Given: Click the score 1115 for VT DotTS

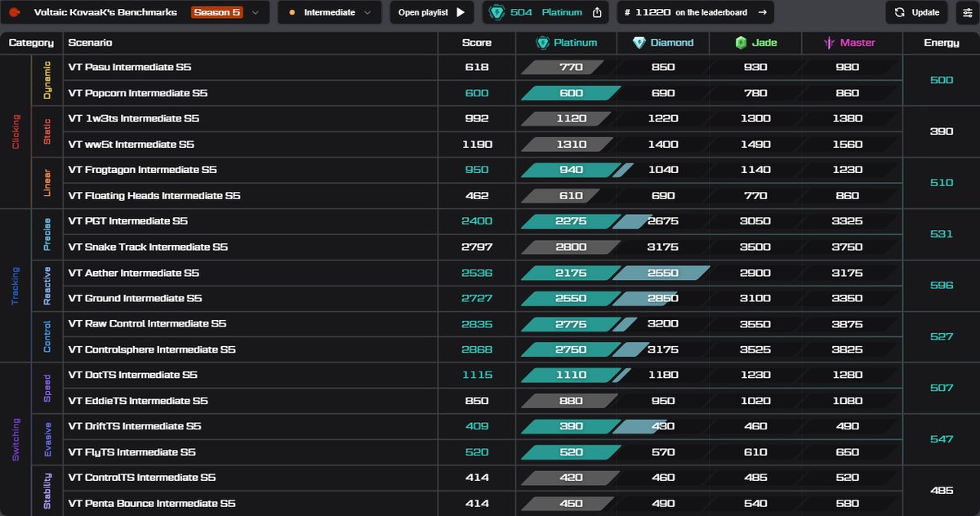Looking at the screenshot, I should 477,376.
